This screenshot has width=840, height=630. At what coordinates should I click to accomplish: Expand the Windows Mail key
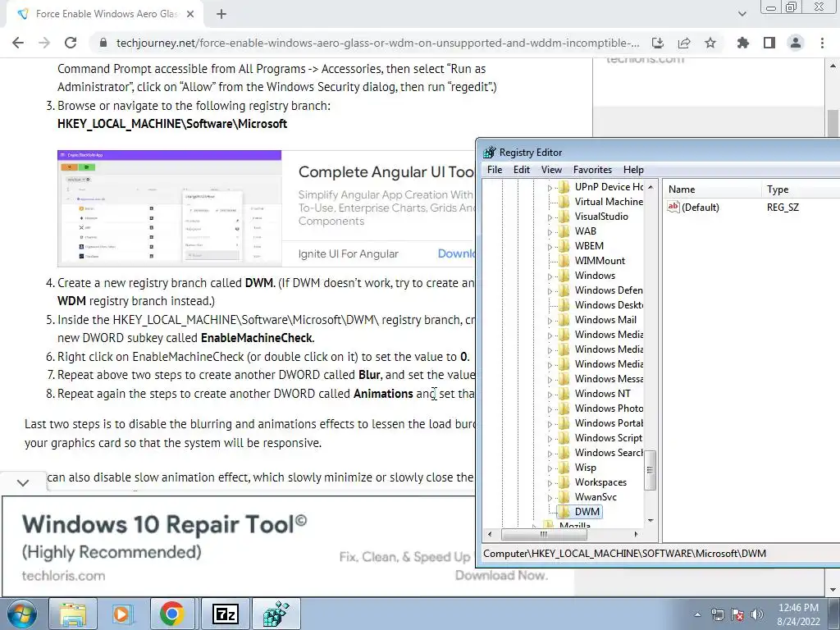pos(550,321)
